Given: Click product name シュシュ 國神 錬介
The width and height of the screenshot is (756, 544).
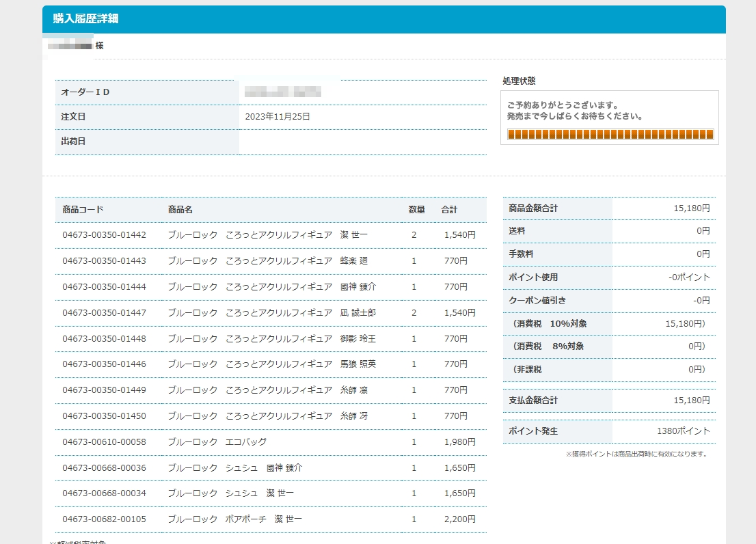Looking at the screenshot, I should [264, 468].
